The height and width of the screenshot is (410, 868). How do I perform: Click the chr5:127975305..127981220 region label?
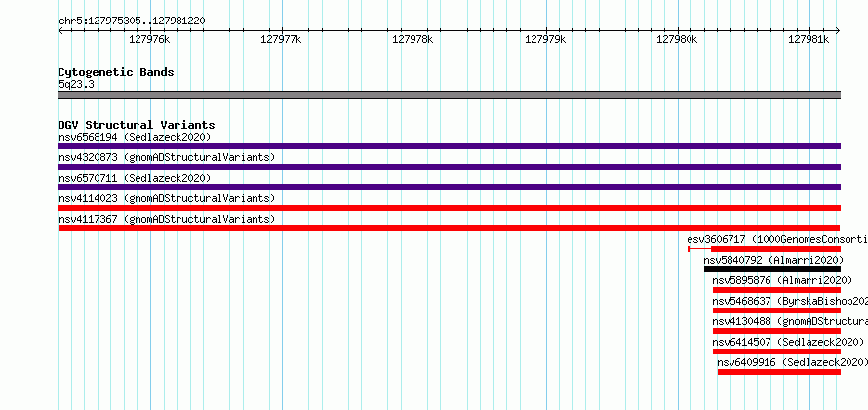[x=132, y=21]
